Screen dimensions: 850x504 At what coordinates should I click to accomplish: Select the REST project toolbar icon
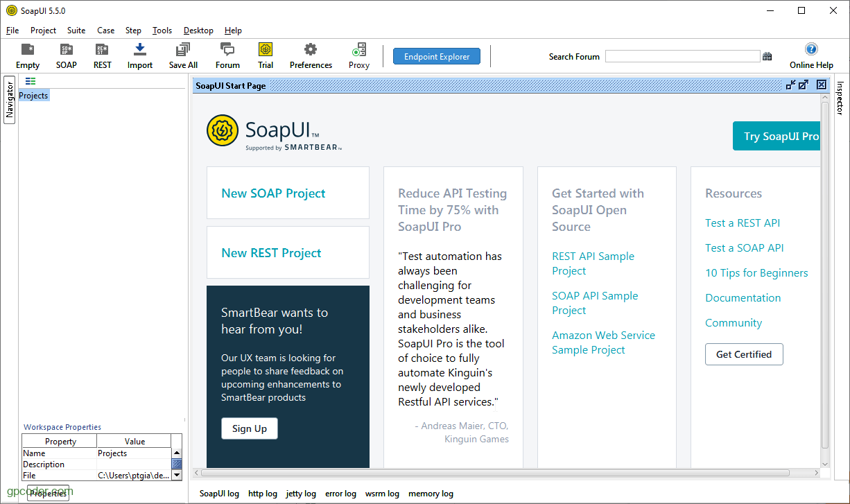102,55
